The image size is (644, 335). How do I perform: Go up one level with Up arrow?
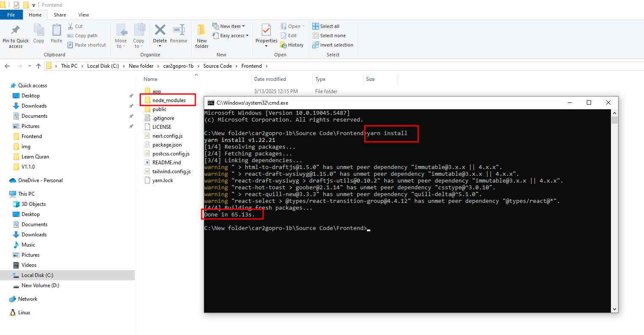coord(39,66)
